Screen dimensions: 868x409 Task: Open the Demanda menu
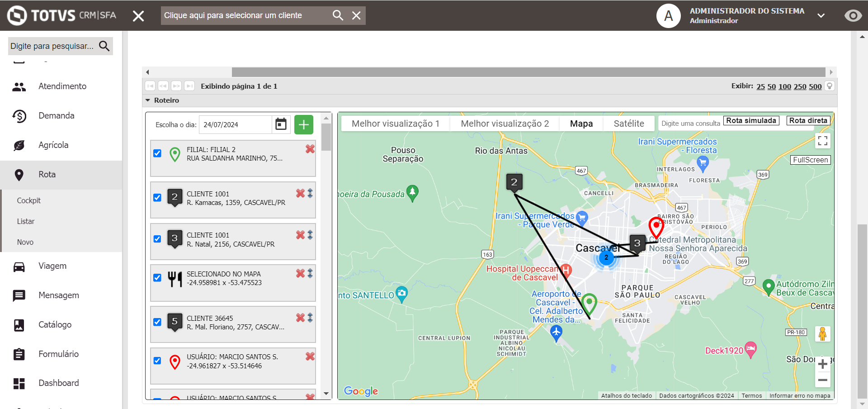click(x=61, y=116)
